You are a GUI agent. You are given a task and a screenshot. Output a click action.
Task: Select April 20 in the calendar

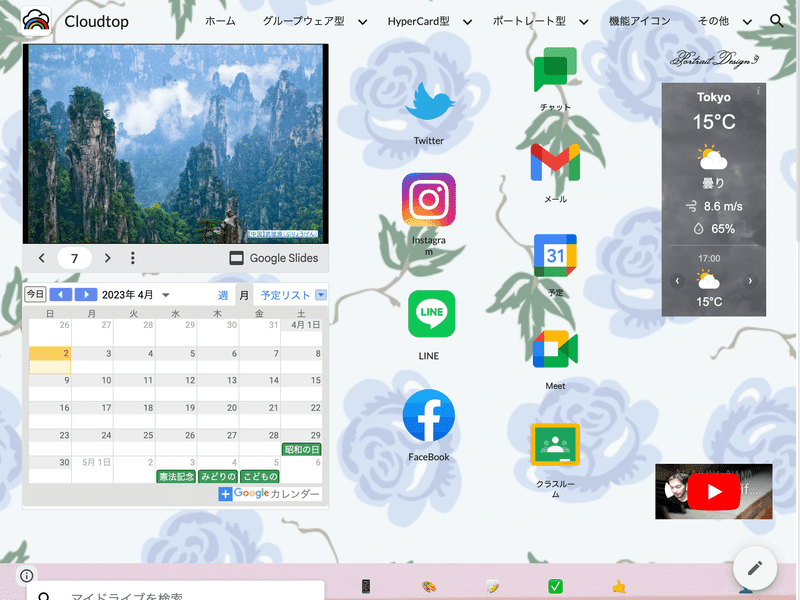218,414
